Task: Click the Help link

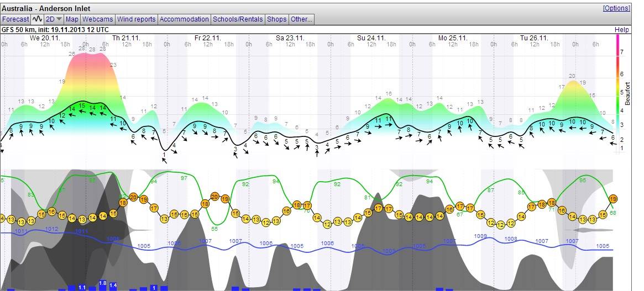Action: (x=622, y=29)
